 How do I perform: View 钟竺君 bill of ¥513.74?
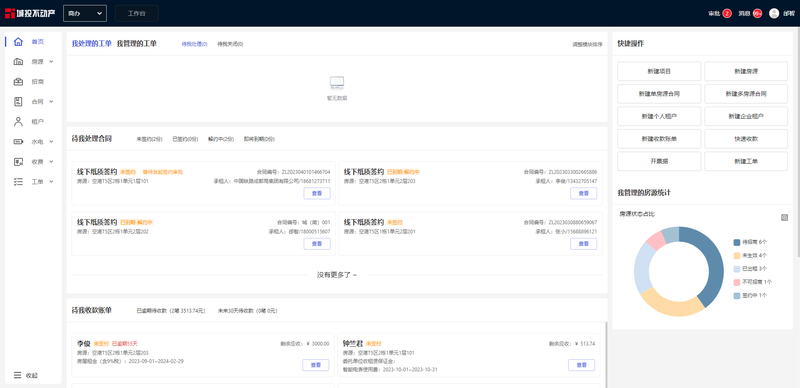[x=582, y=365]
